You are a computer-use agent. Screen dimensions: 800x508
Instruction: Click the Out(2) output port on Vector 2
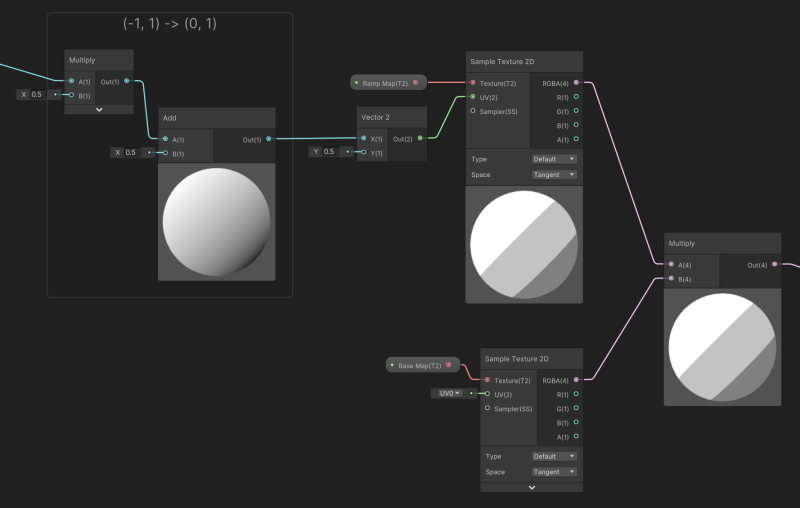420,138
